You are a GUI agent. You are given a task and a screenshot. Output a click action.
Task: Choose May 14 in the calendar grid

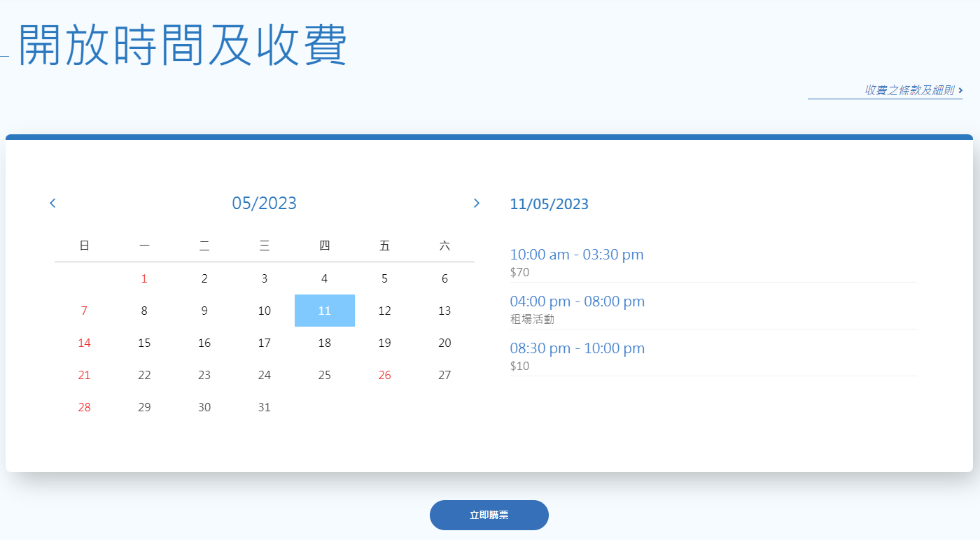(x=84, y=343)
